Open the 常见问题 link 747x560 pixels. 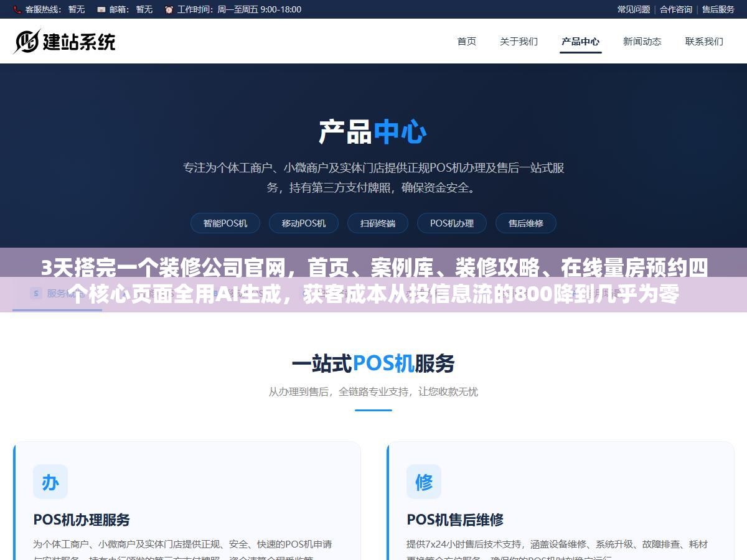[x=634, y=9]
